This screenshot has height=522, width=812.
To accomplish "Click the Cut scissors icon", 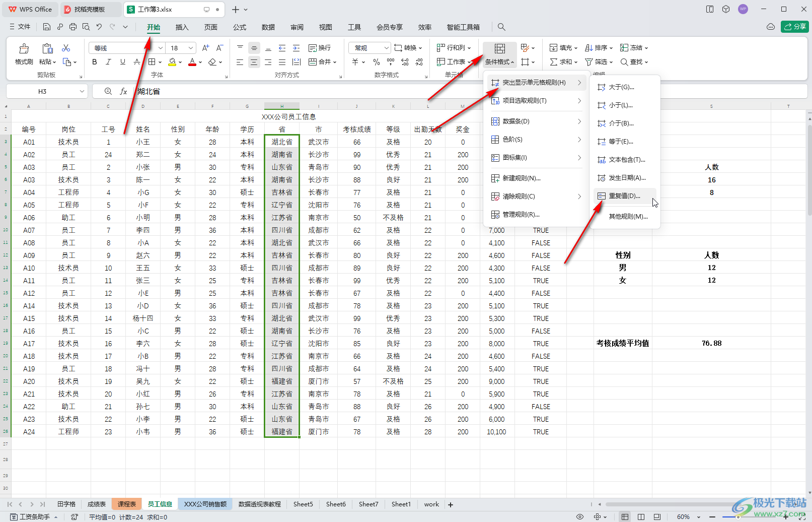I will [x=66, y=48].
